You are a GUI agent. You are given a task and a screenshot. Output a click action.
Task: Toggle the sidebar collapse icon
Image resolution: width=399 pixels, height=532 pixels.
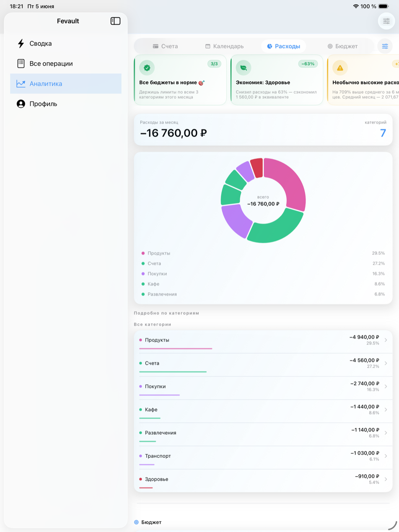click(115, 21)
